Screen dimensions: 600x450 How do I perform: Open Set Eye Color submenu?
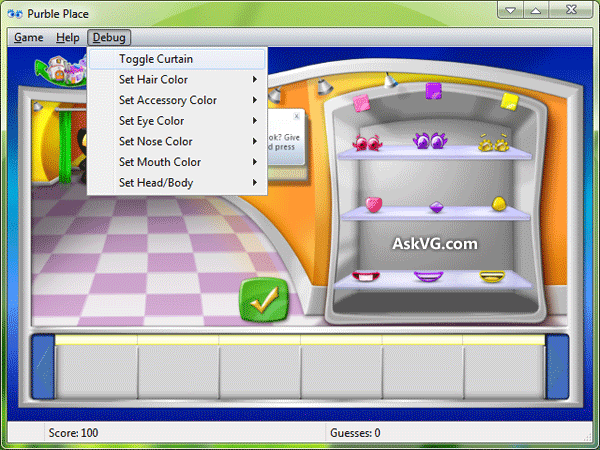pyautogui.click(x=177, y=121)
